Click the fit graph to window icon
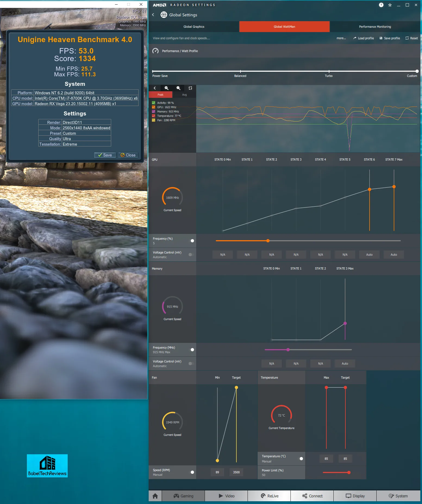This screenshot has width=422, height=504. (190, 88)
